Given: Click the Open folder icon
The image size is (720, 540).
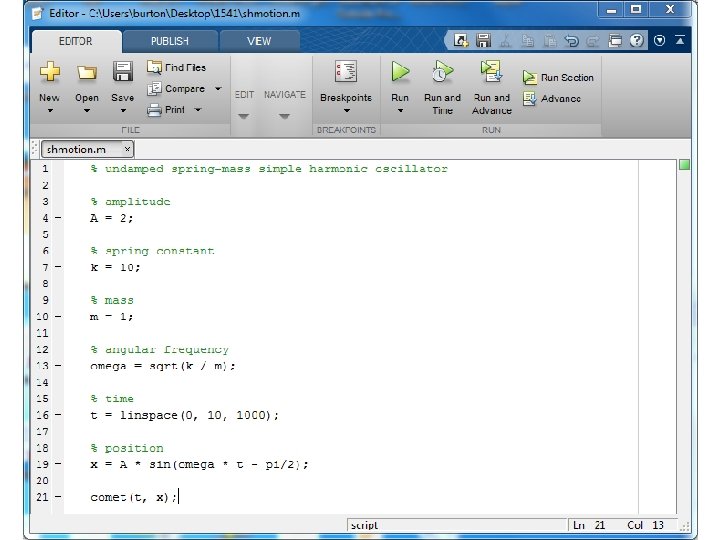Looking at the screenshot, I should pos(87,73).
